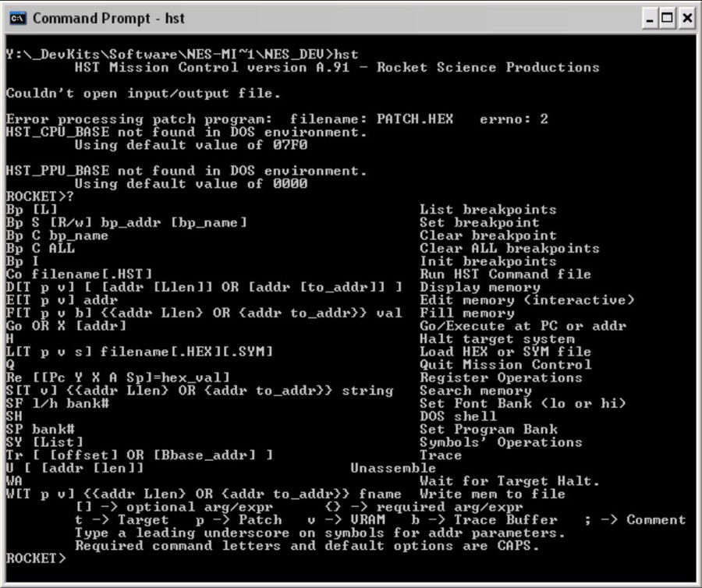This screenshot has height=588, width=702.
Task: Click 'Required command letters and default options' line
Action: 307,546
